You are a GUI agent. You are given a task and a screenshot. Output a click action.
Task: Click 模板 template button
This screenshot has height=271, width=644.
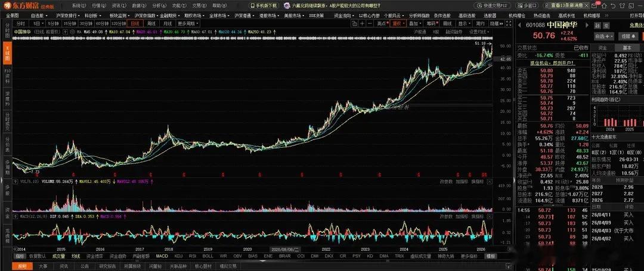click(x=490, y=256)
